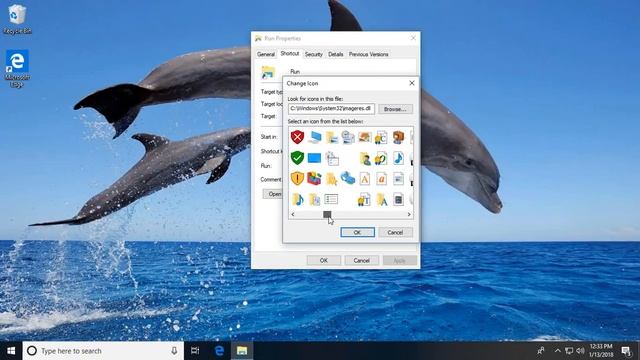Select the green shield with checkmark icon
This screenshot has width=640, height=360.
[297, 158]
